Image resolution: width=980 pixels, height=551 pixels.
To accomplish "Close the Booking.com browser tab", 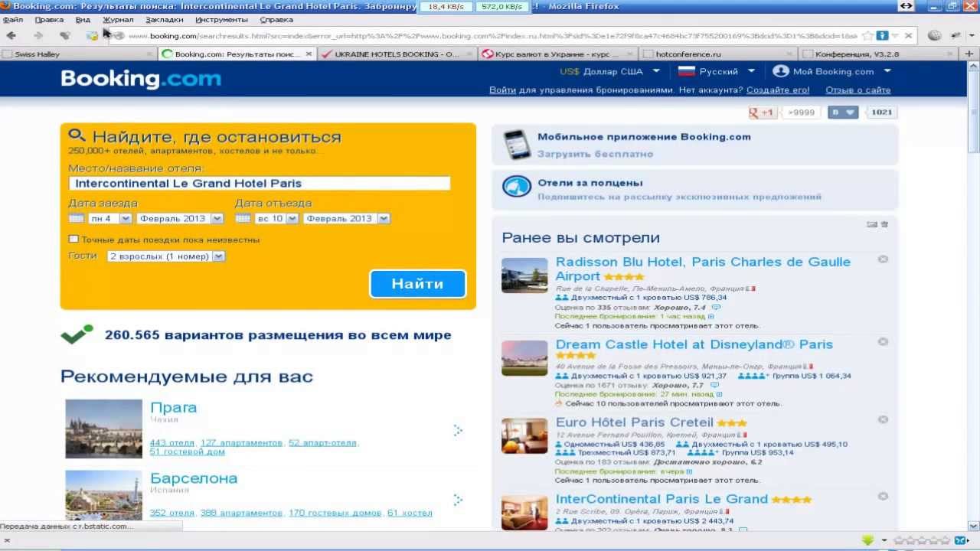I will pyautogui.click(x=309, y=54).
